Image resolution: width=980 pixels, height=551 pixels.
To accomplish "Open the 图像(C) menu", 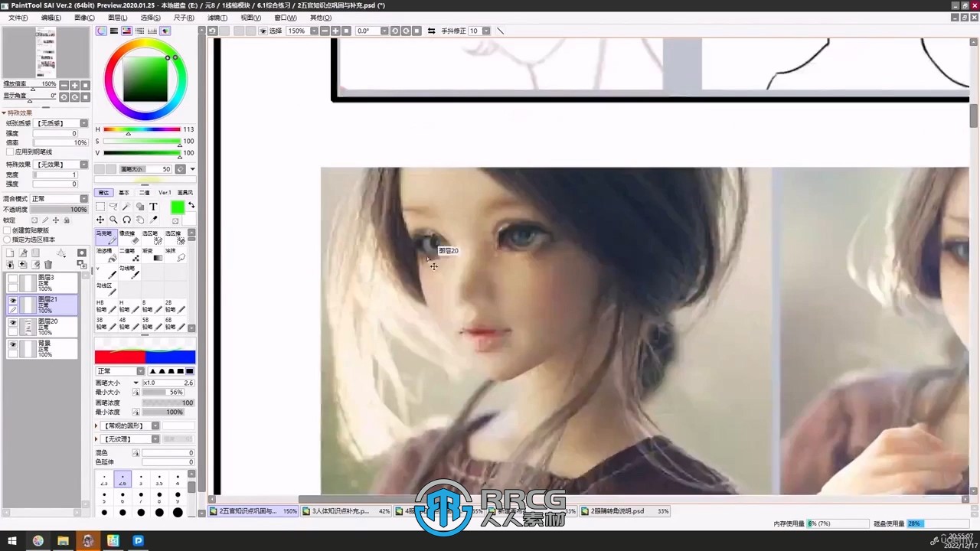I will click(84, 18).
